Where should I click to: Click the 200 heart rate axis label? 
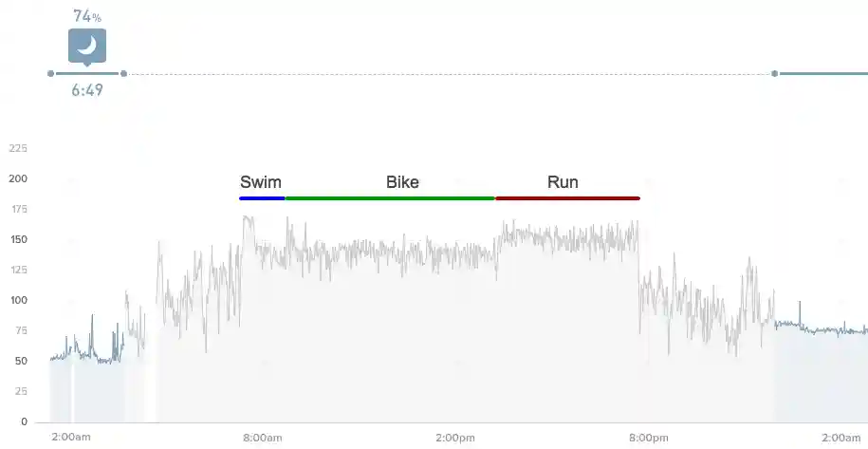[18, 178]
